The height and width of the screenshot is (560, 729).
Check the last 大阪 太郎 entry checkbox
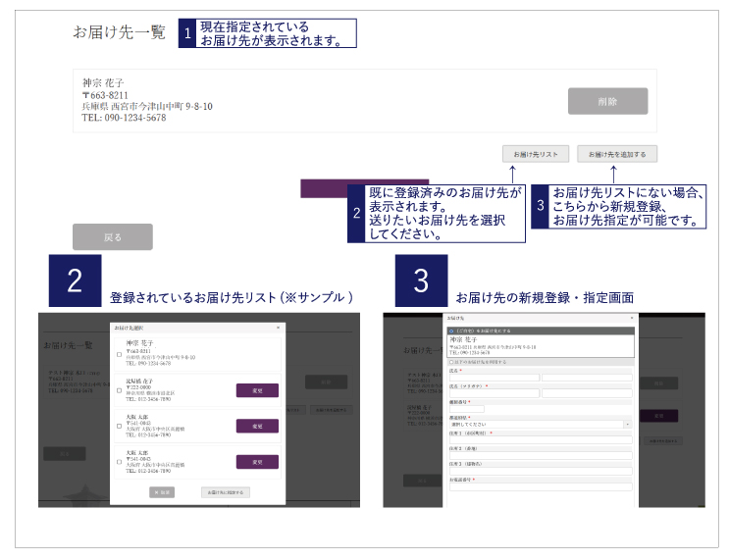point(120,462)
